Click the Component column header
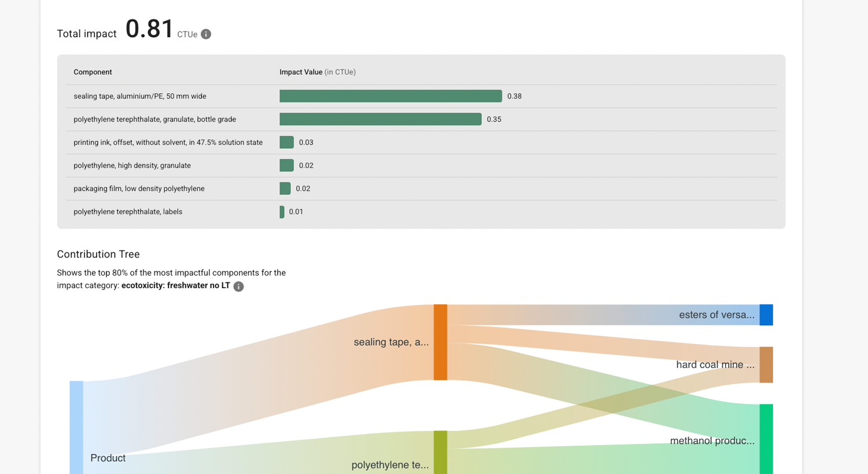 [93, 72]
